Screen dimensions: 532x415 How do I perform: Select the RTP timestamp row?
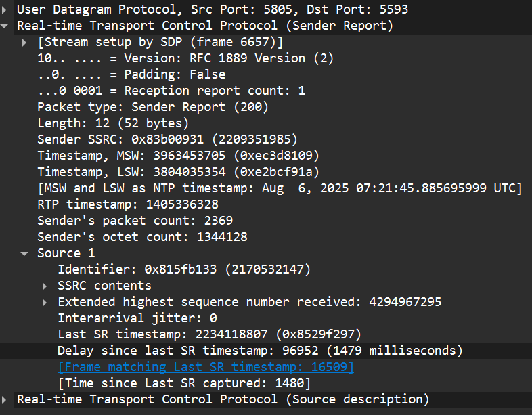(x=127, y=204)
